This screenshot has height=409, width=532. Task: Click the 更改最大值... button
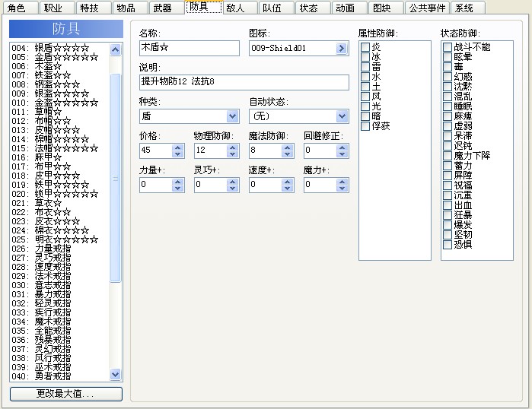click(66, 394)
